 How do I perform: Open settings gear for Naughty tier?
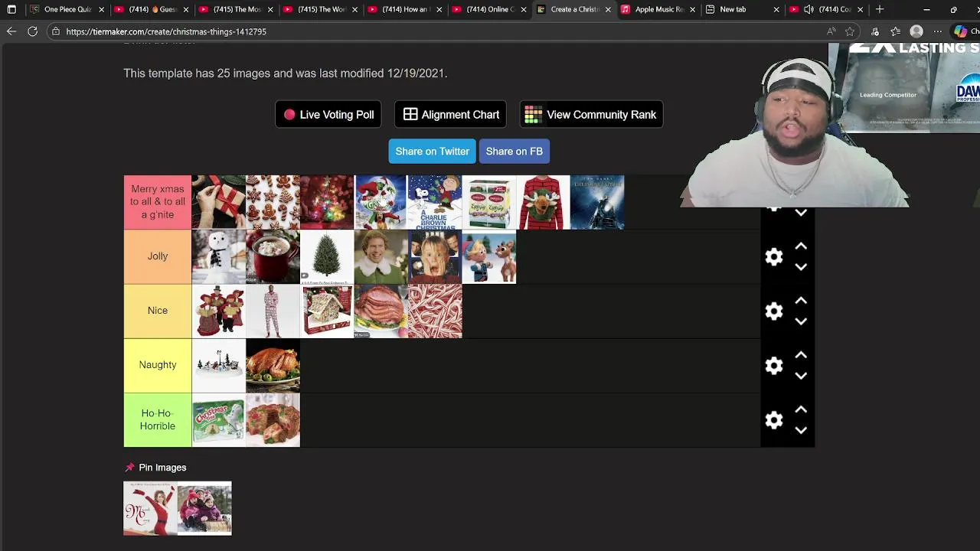pos(774,366)
